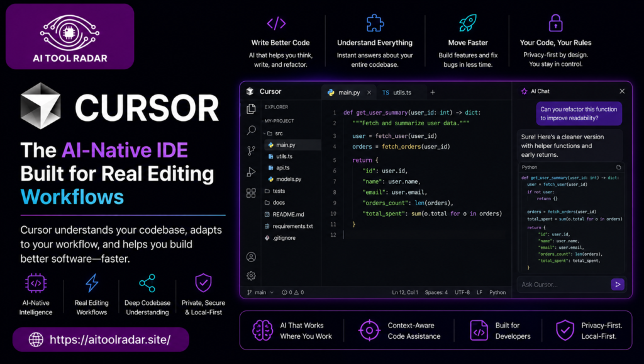This screenshot has height=364, width=644.
Task: Click Ln 12, Col 1 in status bar
Action: (405, 292)
